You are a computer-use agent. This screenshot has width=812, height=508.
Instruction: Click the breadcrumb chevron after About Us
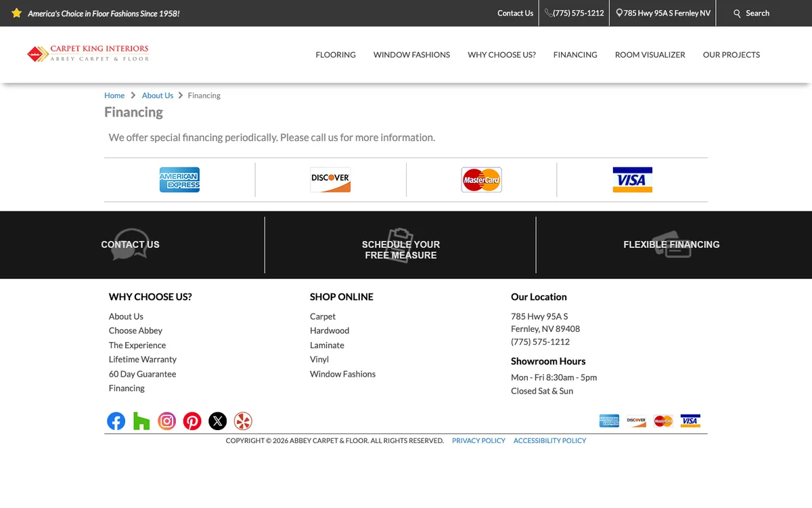click(181, 96)
